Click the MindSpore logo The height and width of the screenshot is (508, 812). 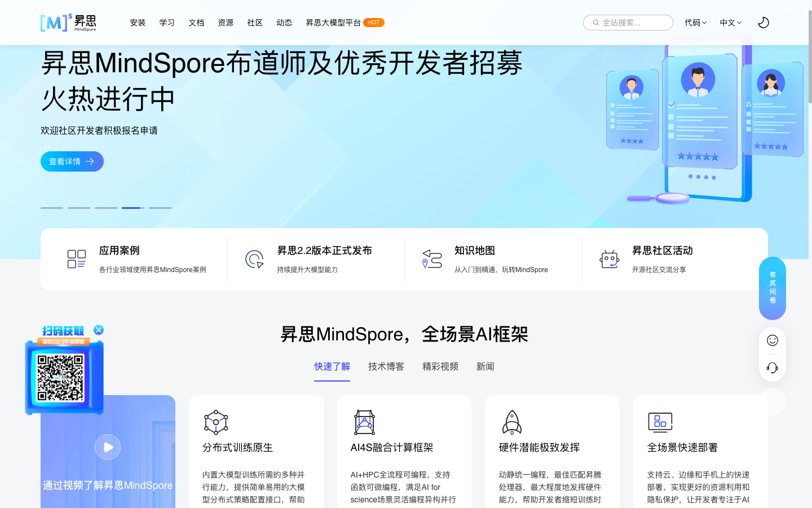click(x=68, y=23)
